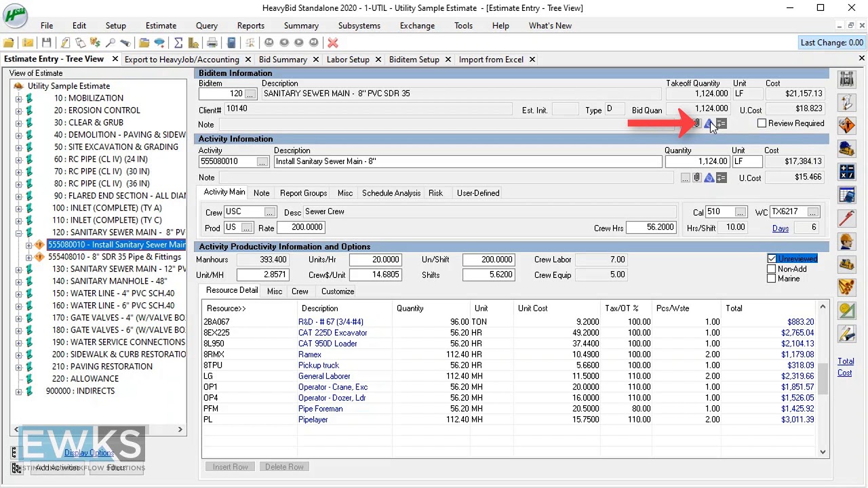868x488 pixels.
Task: Open the Estimate menu
Action: point(161,26)
